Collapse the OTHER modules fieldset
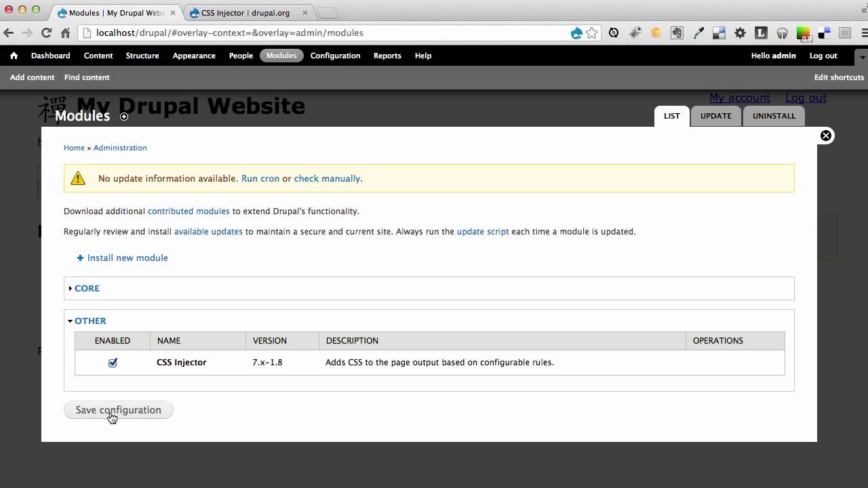Image resolution: width=868 pixels, height=488 pixels. [90, 321]
